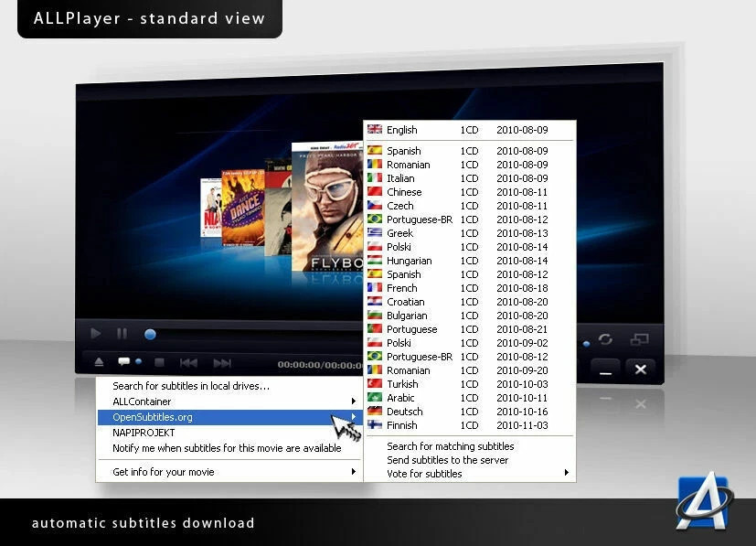Close the ALLPlayer window
The image size is (756, 546).
pos(640,369)
